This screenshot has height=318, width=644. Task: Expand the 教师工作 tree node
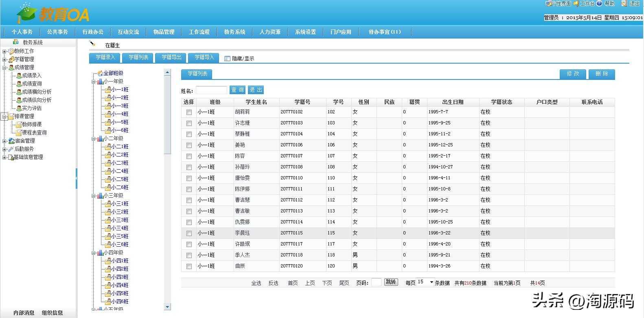[4, 51]
